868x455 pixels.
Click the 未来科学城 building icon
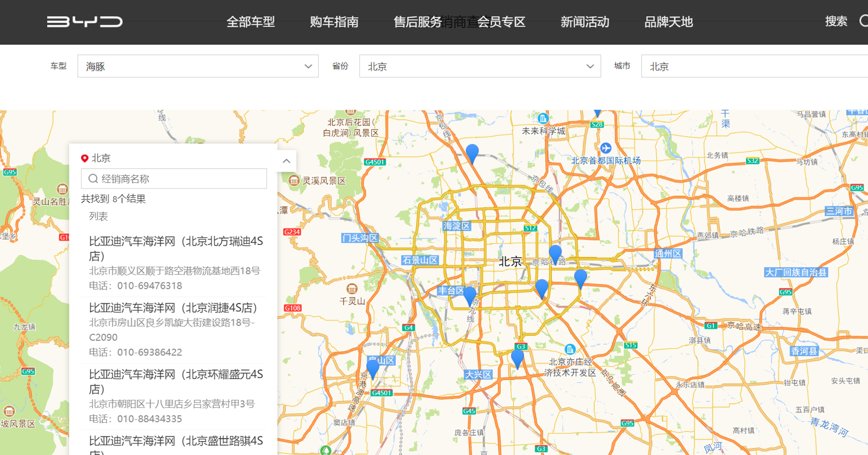pos(542,118)
